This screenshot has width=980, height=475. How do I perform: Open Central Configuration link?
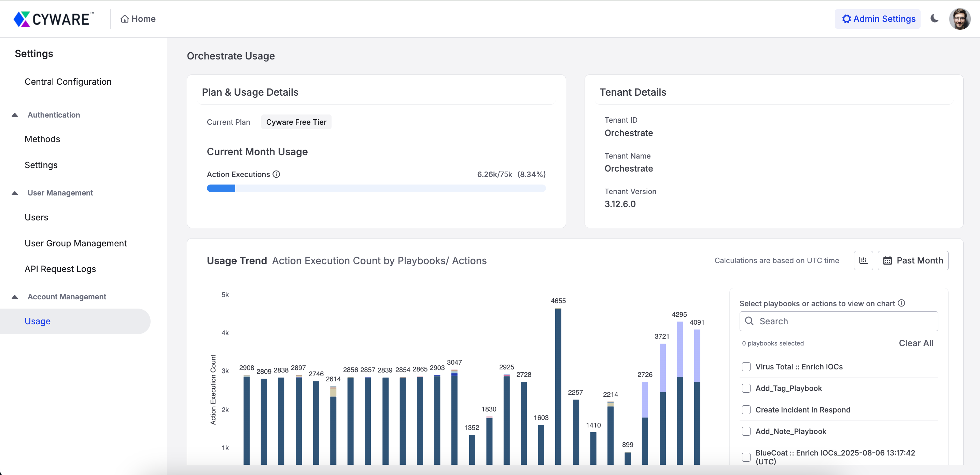click(x=68, y=82)
